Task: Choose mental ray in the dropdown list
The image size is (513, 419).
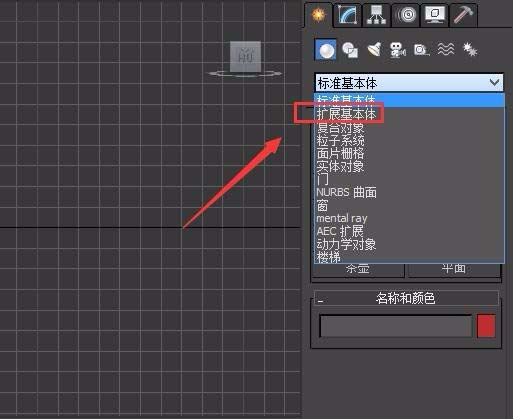Action: (x=409, y=218)
